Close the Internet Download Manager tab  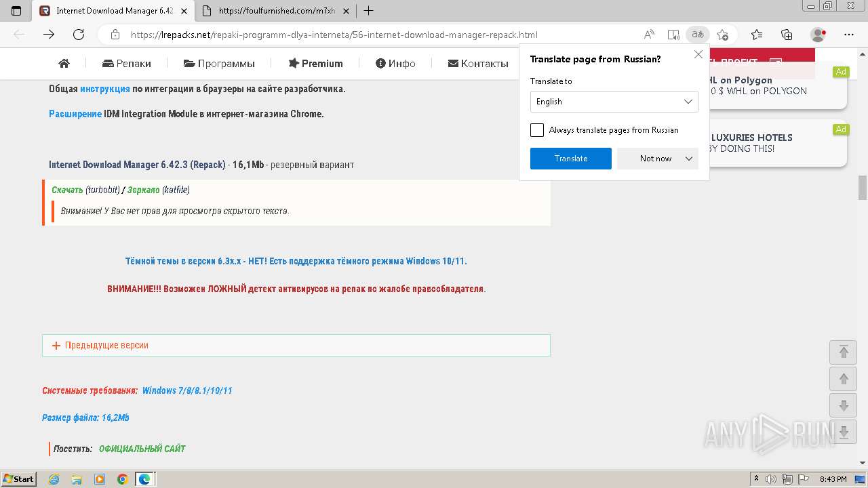pyautogui.click(x=184, y=11)
